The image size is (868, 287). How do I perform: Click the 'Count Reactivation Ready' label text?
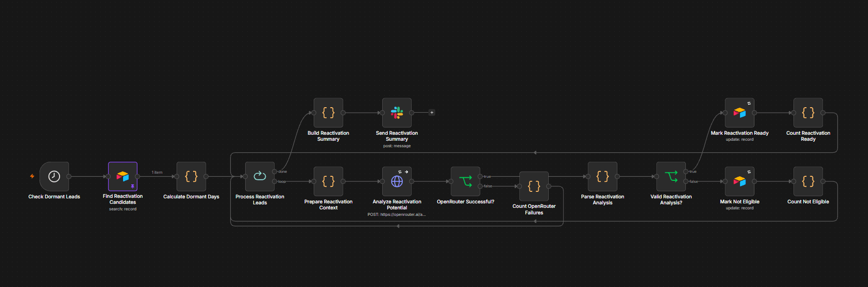coord(808,136)
